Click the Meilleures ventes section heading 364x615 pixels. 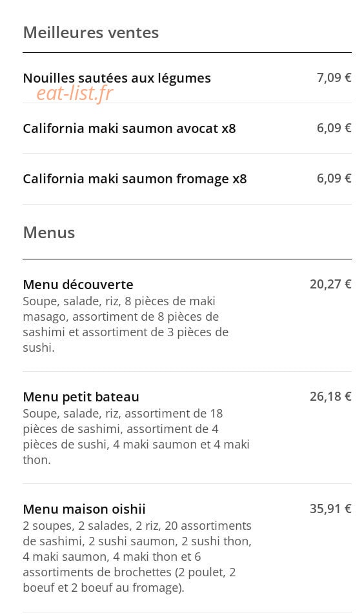coord(91,32)
